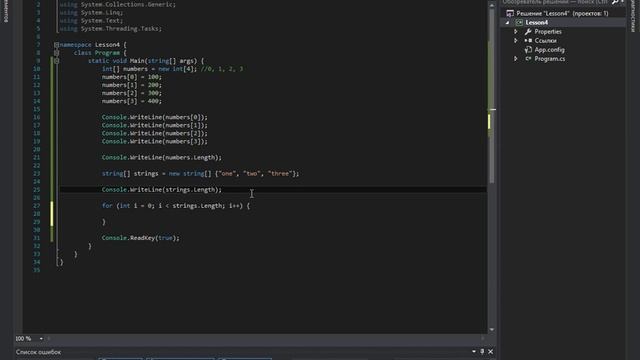Click the editor vertical scrollbar down arrow
This screenshot has width=640, height=360.
[491, 329]
